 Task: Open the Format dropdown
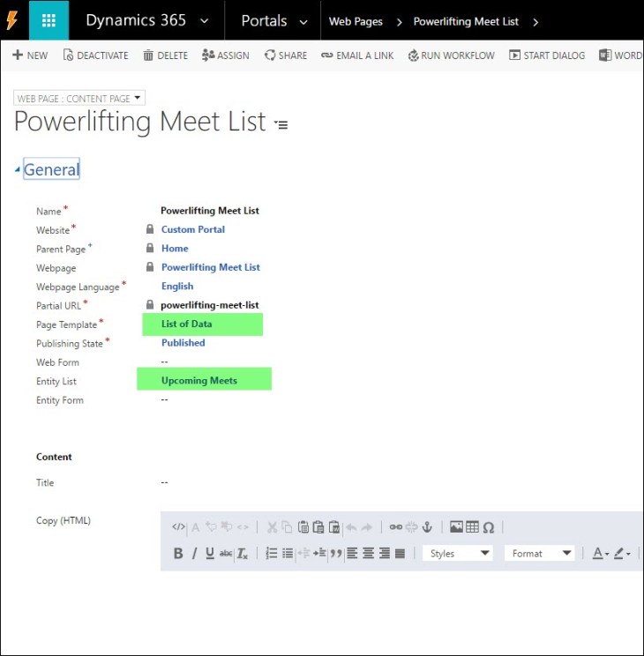tap(540, 553)
